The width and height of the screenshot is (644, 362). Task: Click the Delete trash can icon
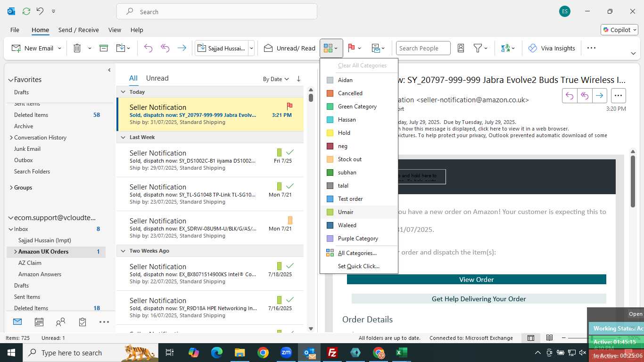point(77,48)
